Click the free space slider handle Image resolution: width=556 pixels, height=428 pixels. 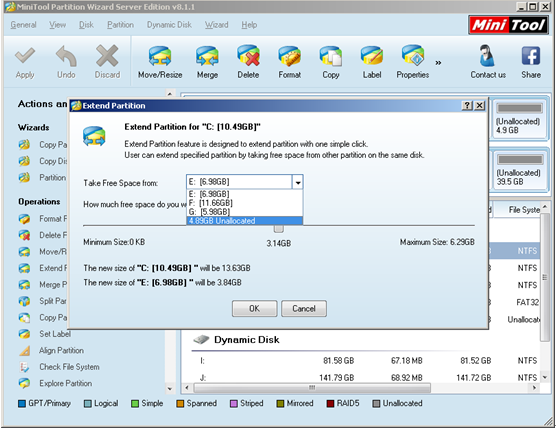[279, 229]
